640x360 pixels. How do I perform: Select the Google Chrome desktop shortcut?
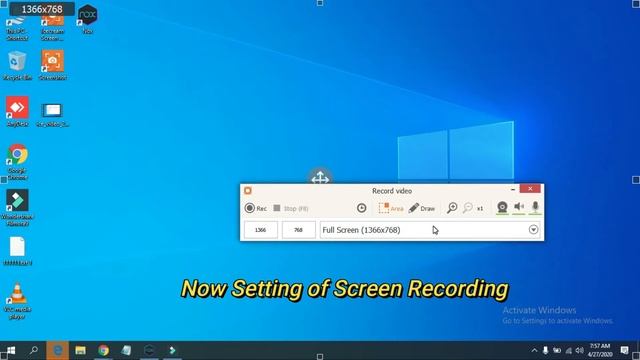[17, 162]
